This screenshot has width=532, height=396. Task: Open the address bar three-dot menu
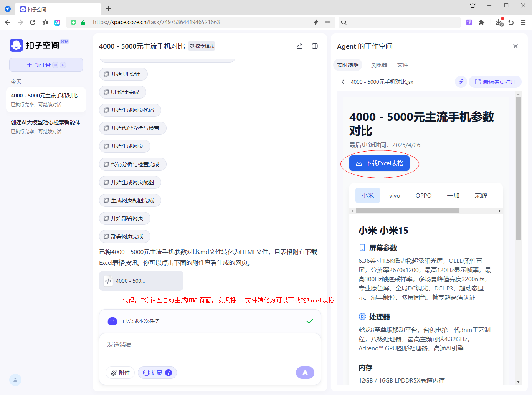328,22
